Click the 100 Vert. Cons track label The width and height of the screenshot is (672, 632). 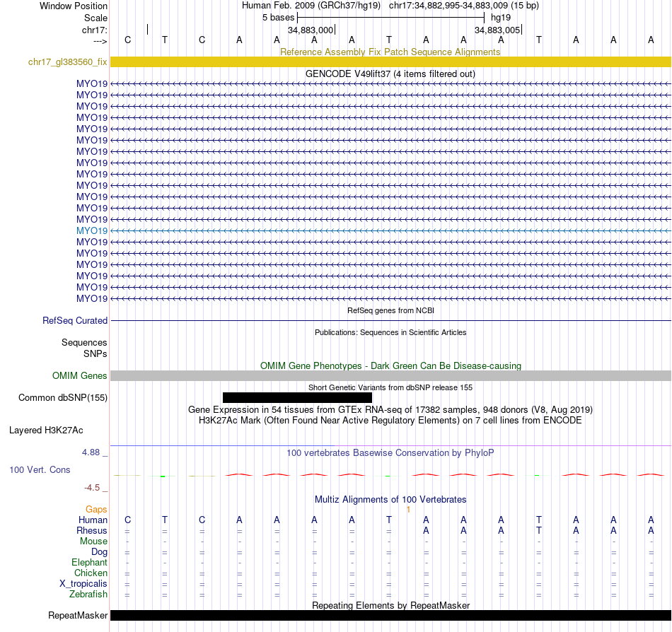click(x=40, y=470)
